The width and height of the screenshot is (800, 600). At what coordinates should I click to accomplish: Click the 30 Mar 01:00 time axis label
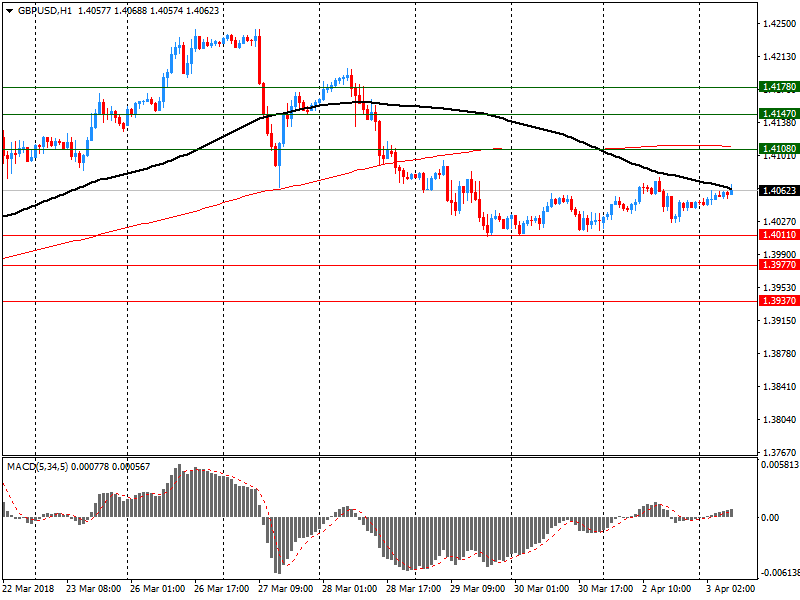(x=541, y=589)
